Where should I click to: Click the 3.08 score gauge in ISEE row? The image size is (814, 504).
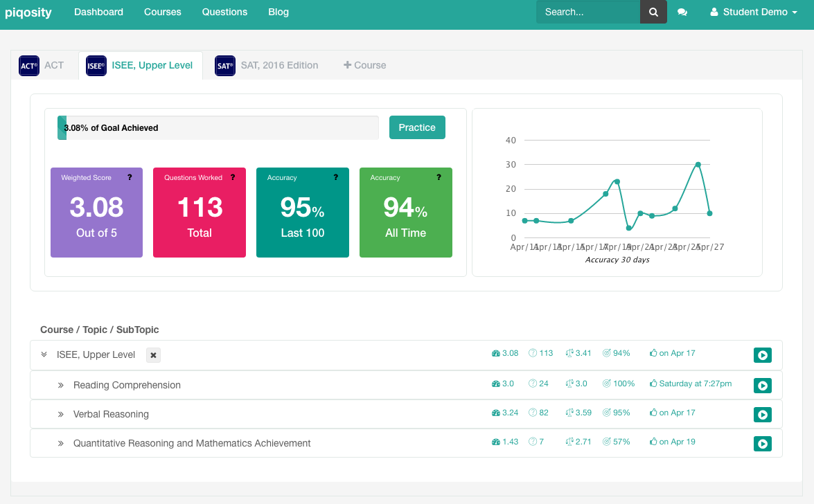(505, 353)
